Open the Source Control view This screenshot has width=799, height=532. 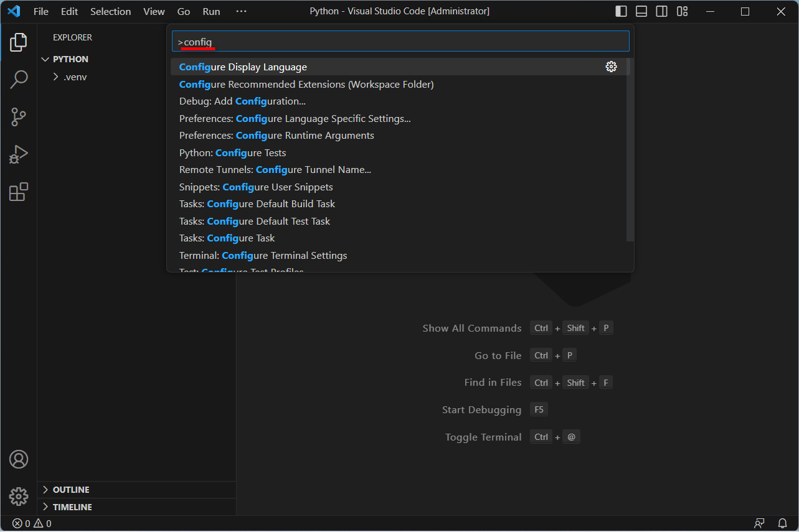18,116
